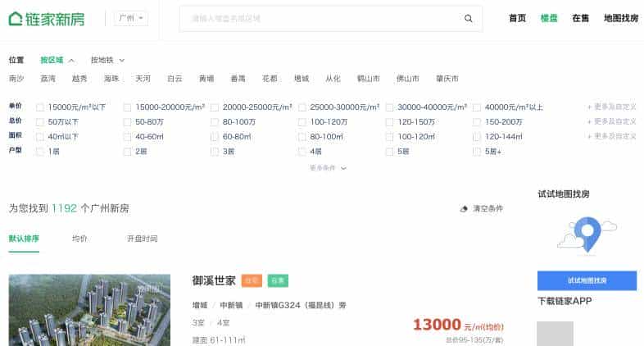Check the 50万以下 total price box

click(40, 122)
